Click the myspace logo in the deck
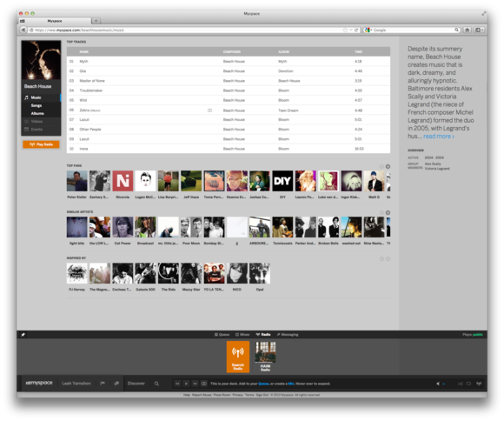 click(x=39, y=383)
